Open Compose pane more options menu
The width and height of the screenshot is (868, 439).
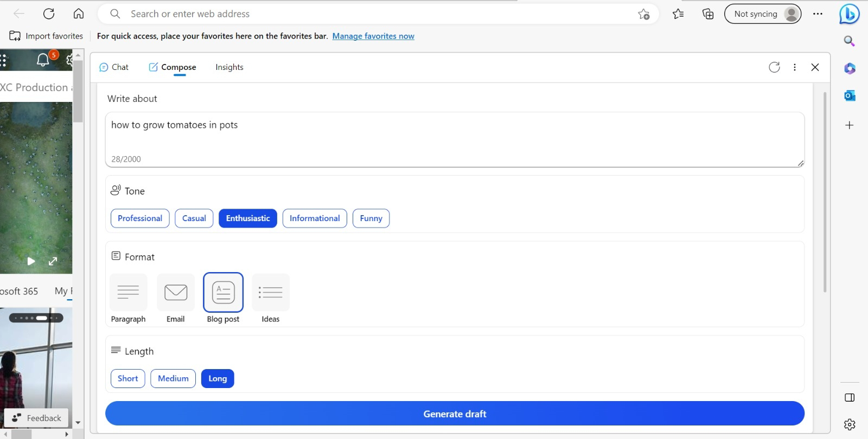795,67
